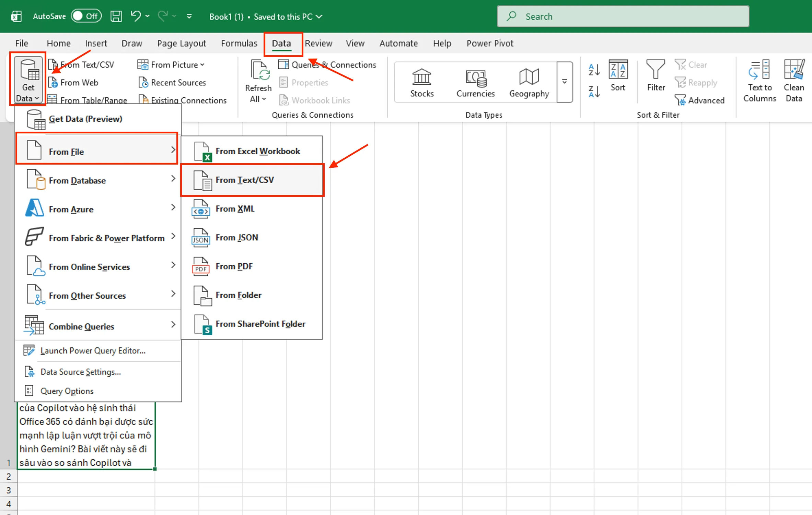Screen dimensions: 812x515
Task: Expand the From Other Sources submenu
Action: (87, 295)
